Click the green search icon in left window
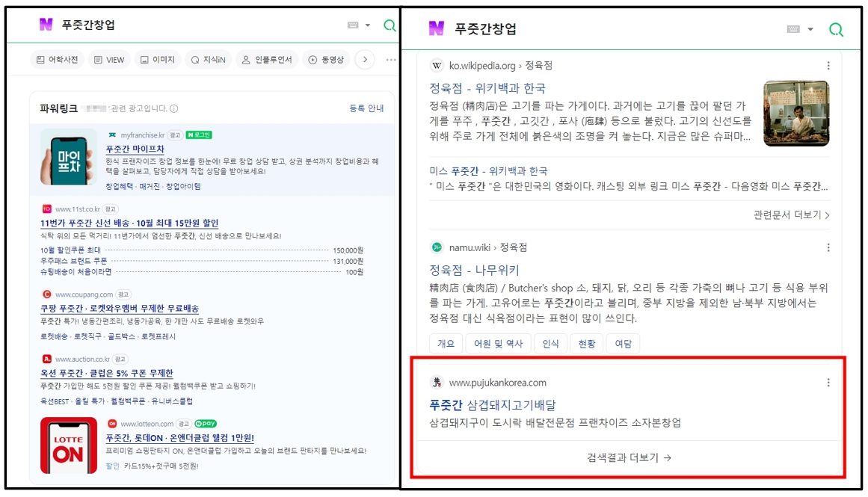 click(390, 25)
